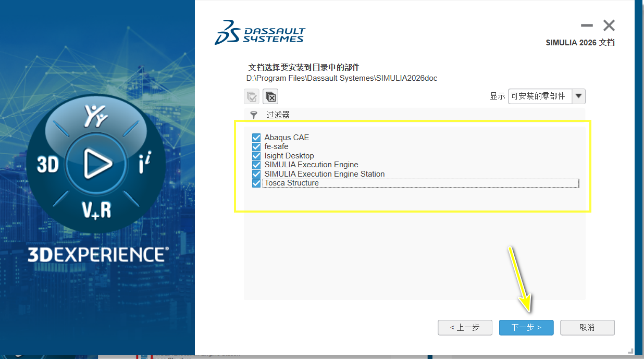The image size is (644, 359).
Task: Click the 下一步 button
Action: point(526,328)
